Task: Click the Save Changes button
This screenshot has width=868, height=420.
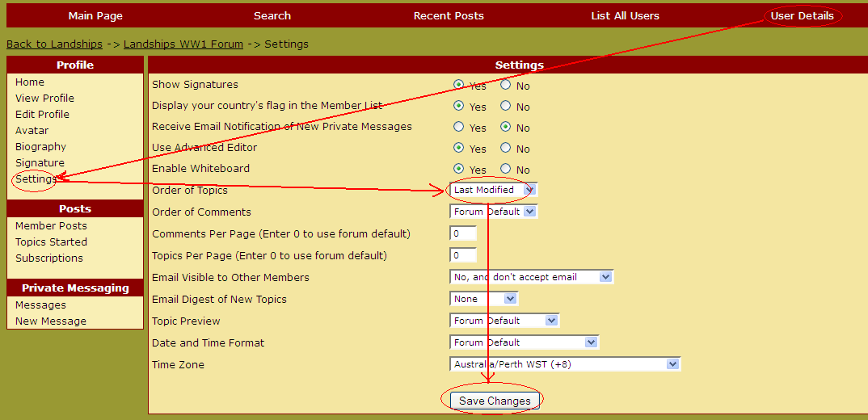Action: (495, 401)
